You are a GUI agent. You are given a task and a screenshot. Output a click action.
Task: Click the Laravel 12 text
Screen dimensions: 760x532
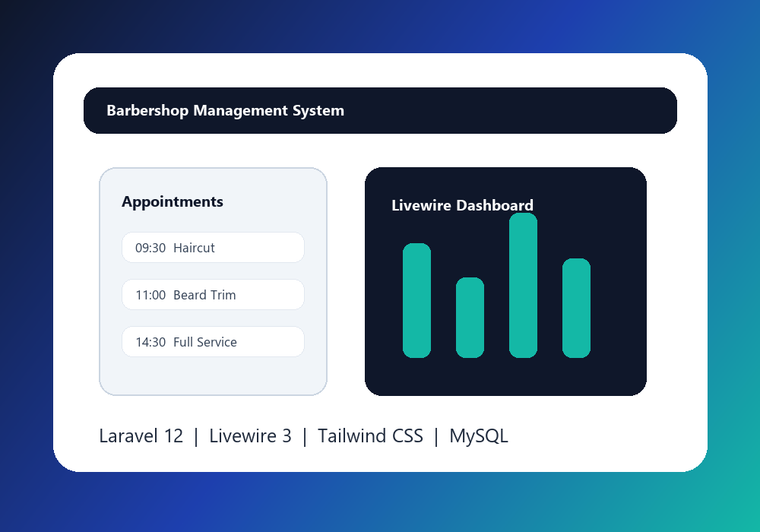(141, 436)
